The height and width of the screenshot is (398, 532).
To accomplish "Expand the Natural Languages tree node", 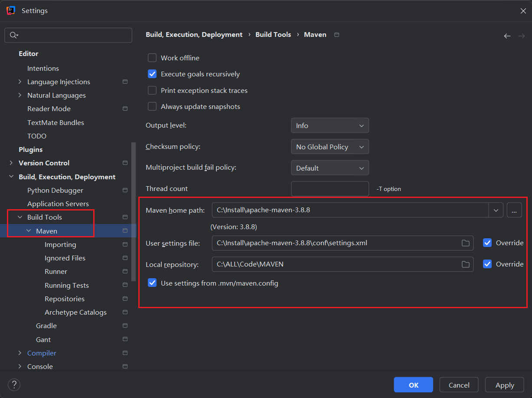I will [x=20, y=95].
